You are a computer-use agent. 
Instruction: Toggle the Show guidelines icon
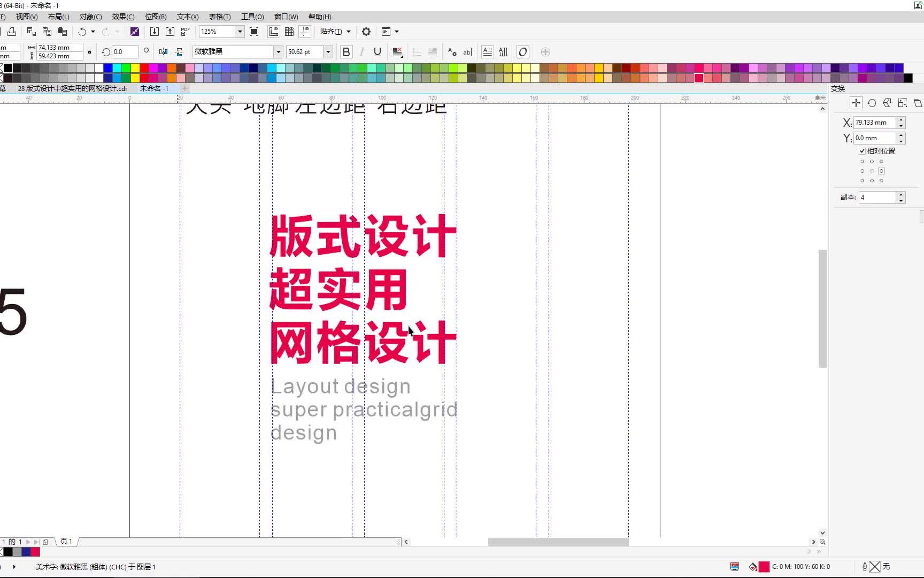(x=305, y=32)
